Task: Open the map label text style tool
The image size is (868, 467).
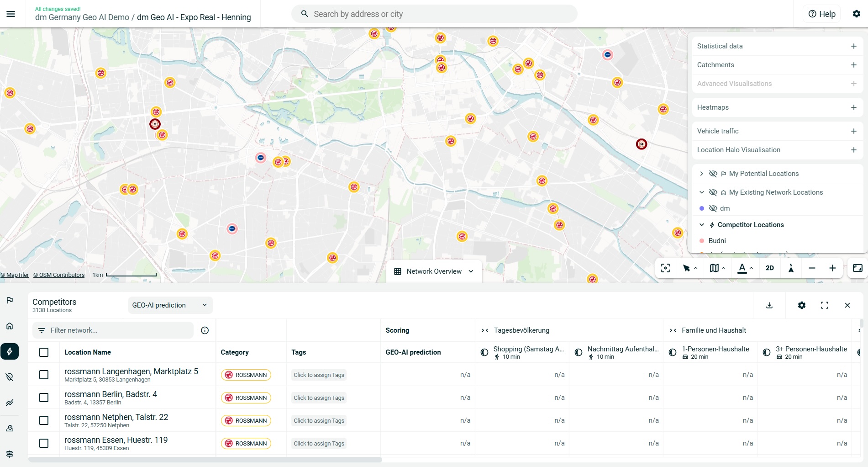Action: [x=745, y=268]
